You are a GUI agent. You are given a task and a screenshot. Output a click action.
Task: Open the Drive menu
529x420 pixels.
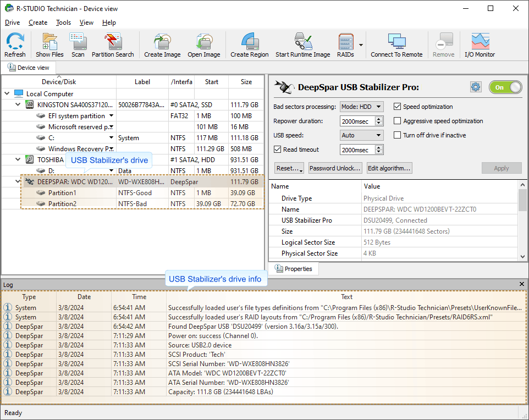click(13, 23)
